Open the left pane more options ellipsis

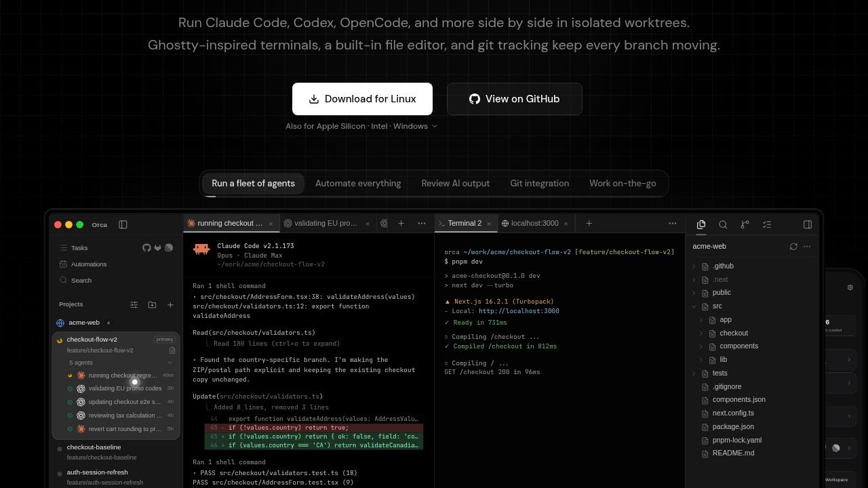pyautogui.click(x=422, y=223)
